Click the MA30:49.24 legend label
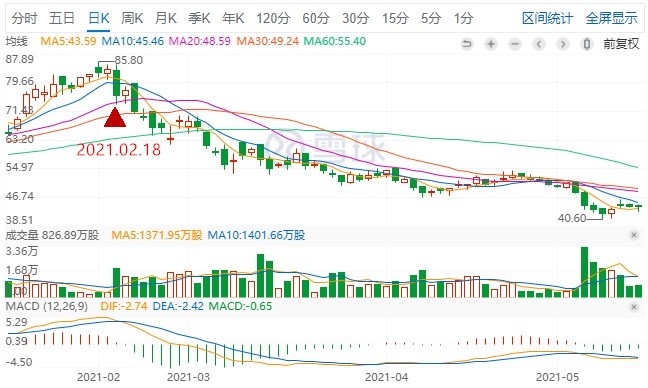 (x=267, y=41)
